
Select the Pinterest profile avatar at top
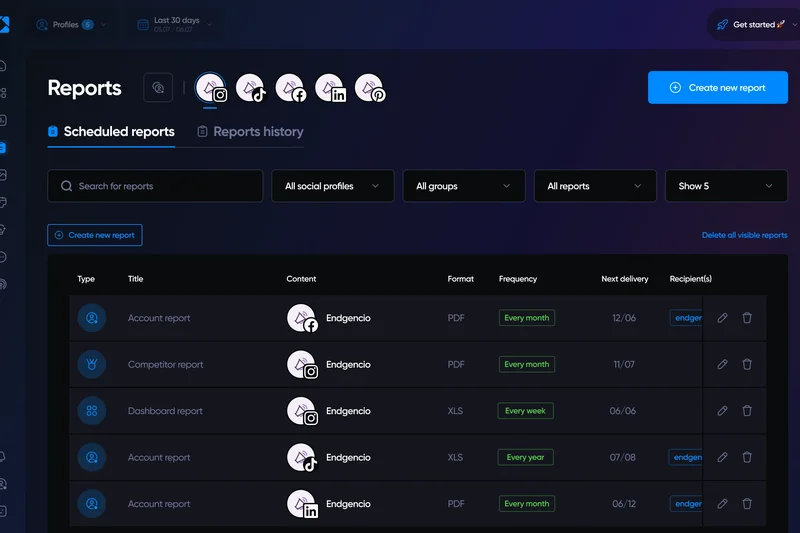(370, 89)
